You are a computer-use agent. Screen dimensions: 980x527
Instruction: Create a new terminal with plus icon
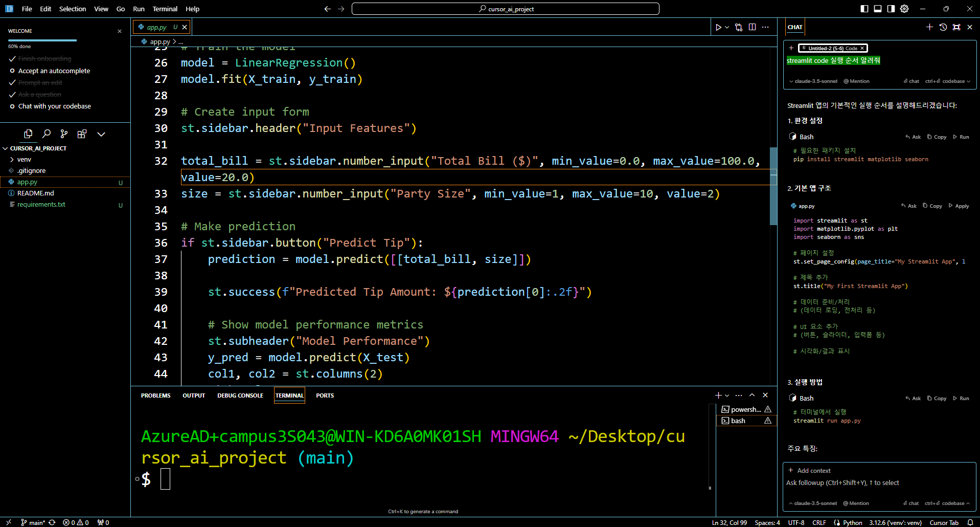pos(718,395)
